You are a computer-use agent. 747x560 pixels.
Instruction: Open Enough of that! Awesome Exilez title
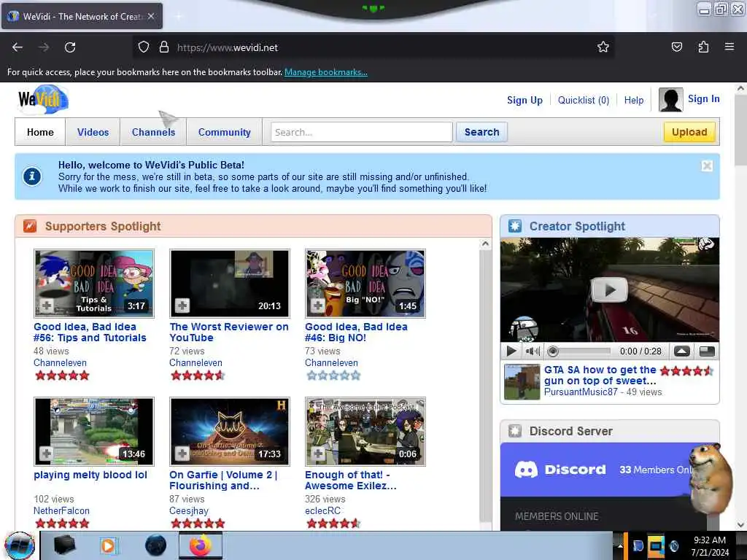click(x=351, y=480)
